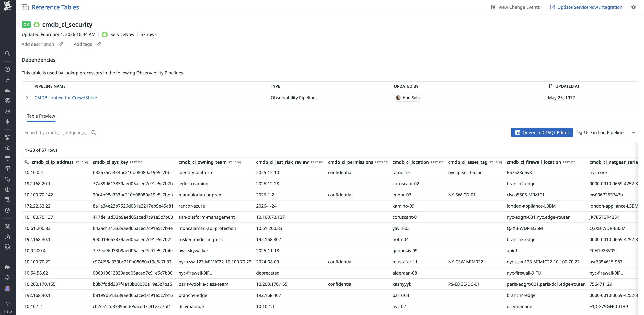Select the Dashboards chart icon in the sidebar
The height and width of the screenshot is (315, 644).
point(7,90)
